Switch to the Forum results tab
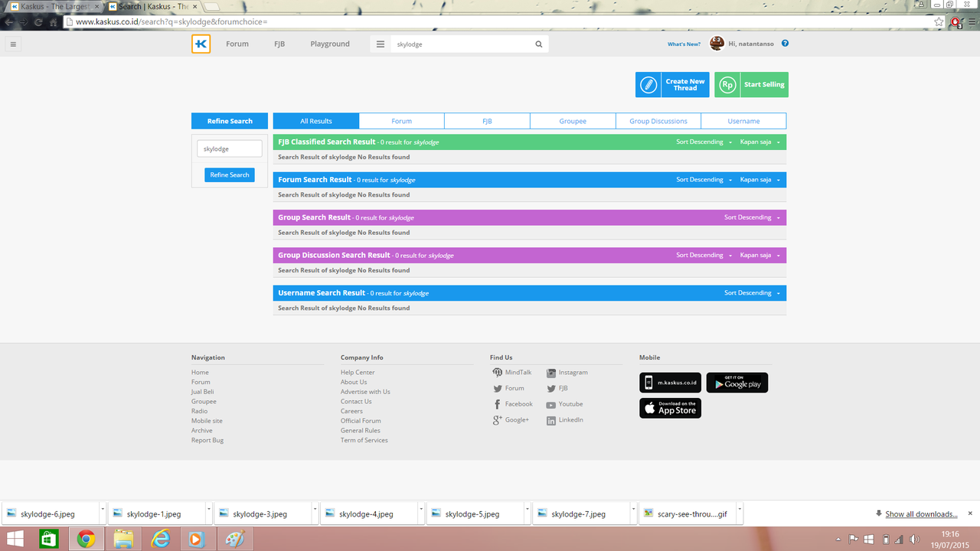This screenshot has width=980, height=551. 401,121
